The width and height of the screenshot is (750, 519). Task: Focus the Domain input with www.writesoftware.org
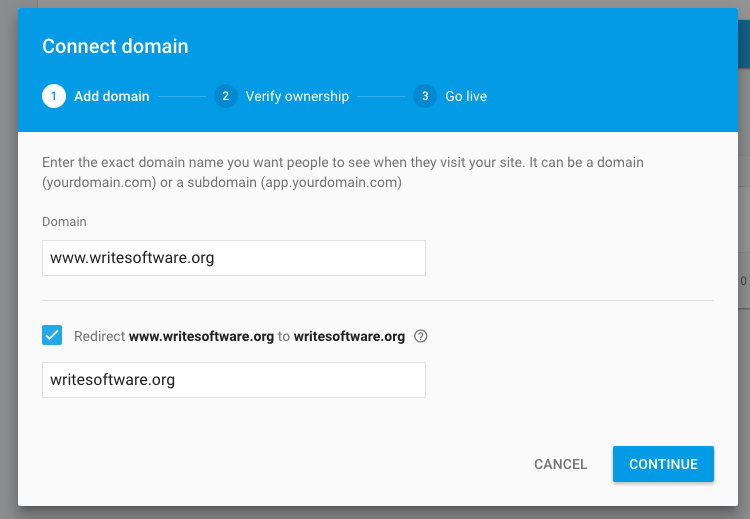pos(234,258)
